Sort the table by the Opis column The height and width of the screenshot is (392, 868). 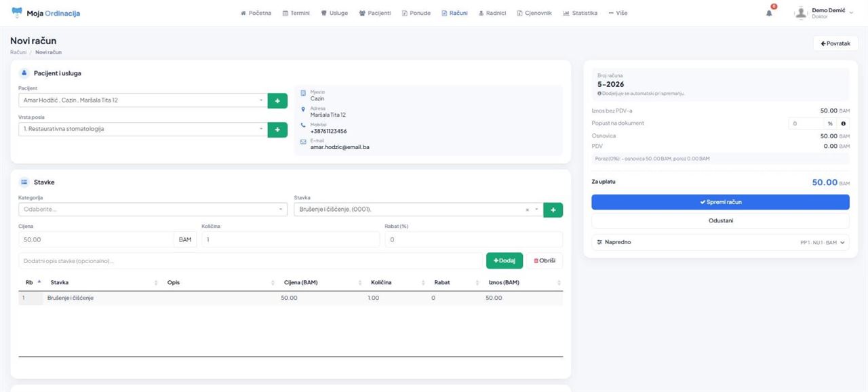point(220,282)
